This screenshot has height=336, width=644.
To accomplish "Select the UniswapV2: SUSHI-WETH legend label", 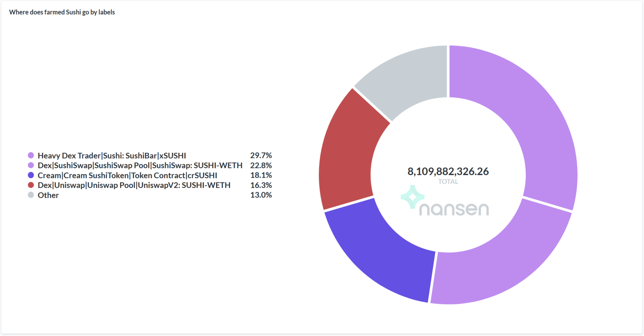I will 134,185.
